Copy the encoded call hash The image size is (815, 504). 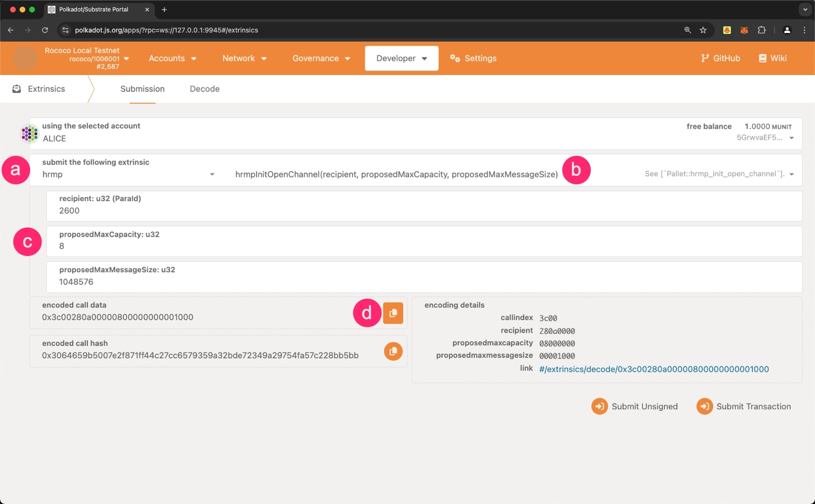click(x=393, y=351)
